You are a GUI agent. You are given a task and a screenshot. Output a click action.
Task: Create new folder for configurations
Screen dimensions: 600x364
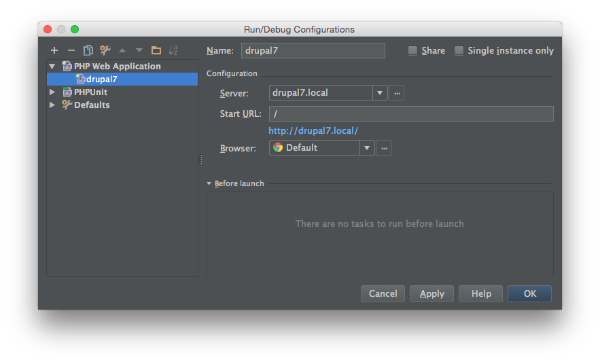[x=156, y=50]
